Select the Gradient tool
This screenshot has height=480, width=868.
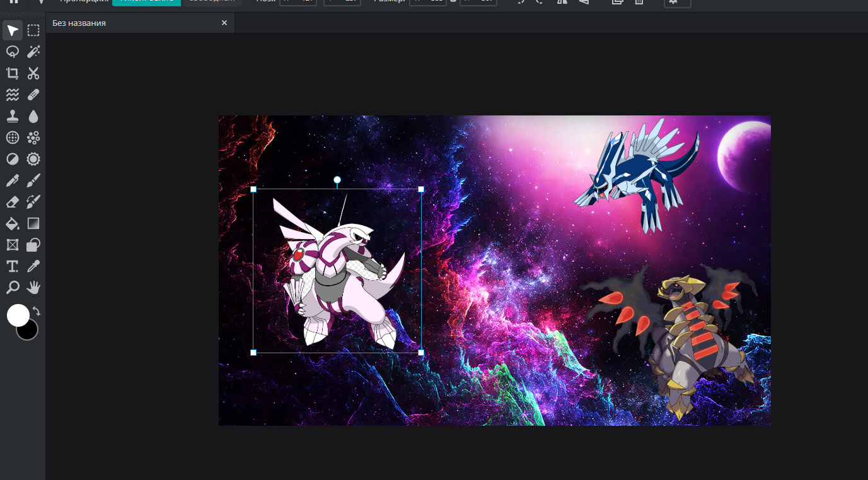[33, 223]
